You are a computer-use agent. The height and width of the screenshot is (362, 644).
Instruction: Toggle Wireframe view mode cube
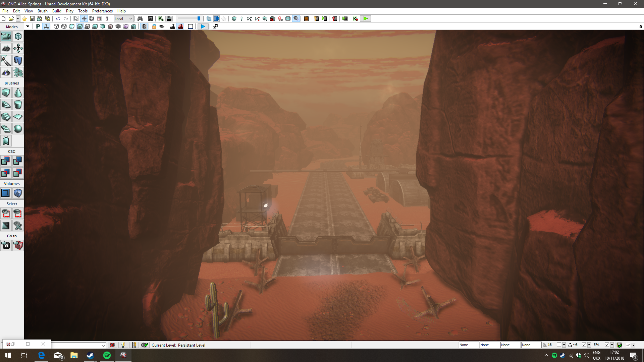(x=64, y=26)
